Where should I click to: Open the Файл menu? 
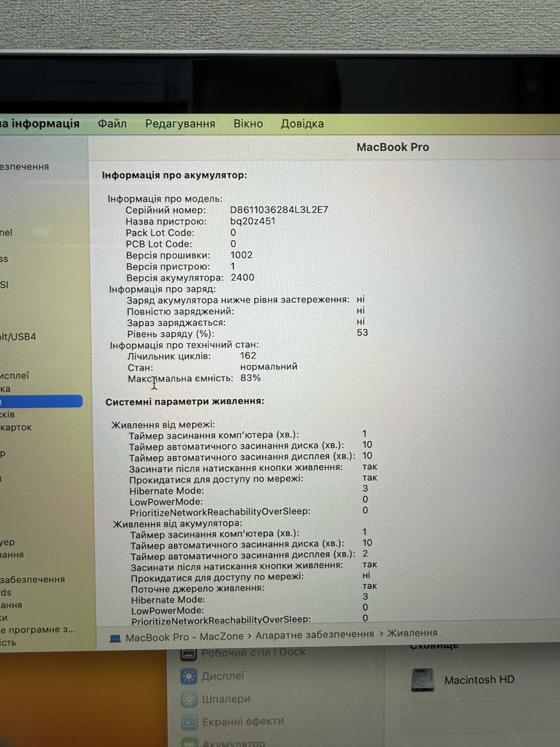(x=112, y=124)
